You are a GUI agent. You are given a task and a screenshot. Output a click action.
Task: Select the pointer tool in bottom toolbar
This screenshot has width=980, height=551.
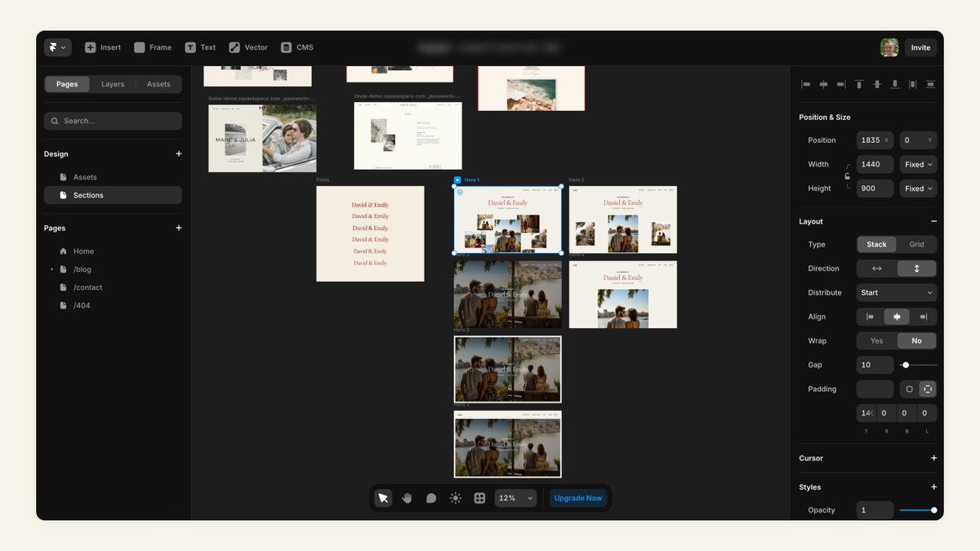383,498
